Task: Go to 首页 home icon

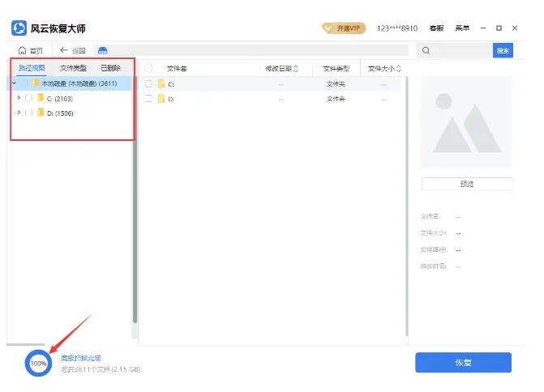Action: point(31,50)
